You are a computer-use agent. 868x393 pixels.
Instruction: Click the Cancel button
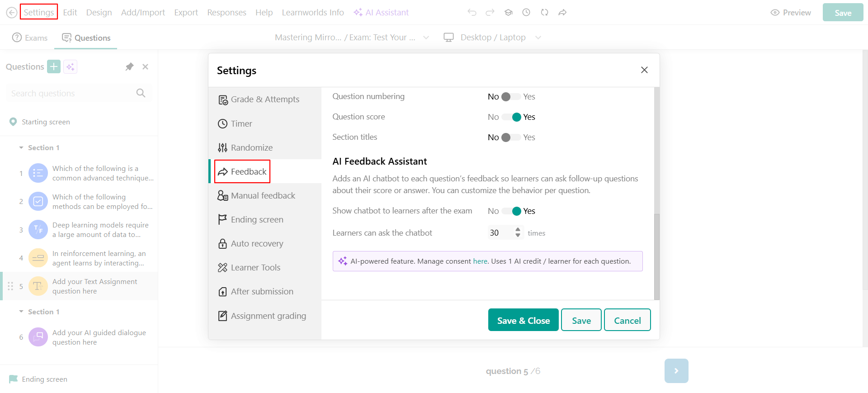(x=627, y=320)
